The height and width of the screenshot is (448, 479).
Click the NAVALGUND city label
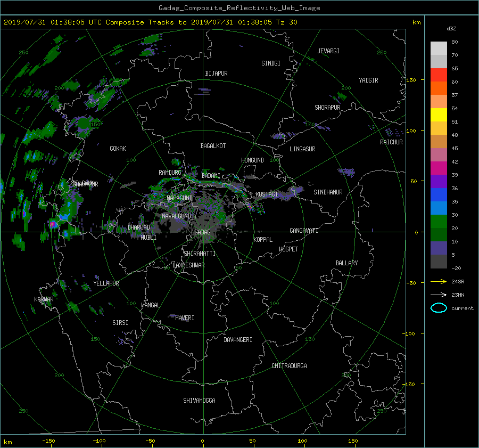[x=176, y=216]
